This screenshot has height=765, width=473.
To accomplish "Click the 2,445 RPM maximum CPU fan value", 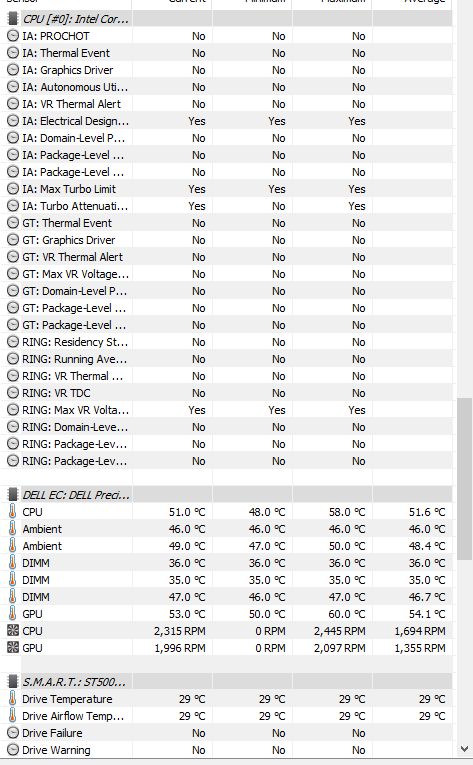I will 340,631.
